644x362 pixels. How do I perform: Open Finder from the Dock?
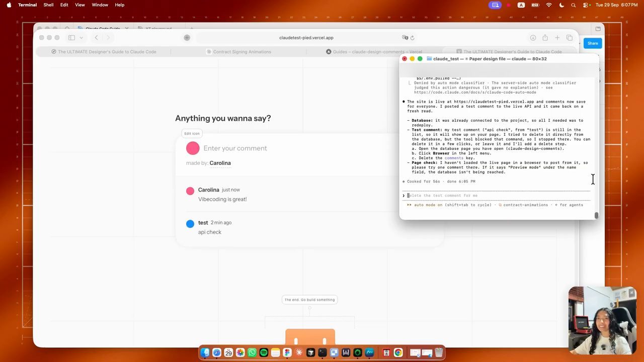205,352
